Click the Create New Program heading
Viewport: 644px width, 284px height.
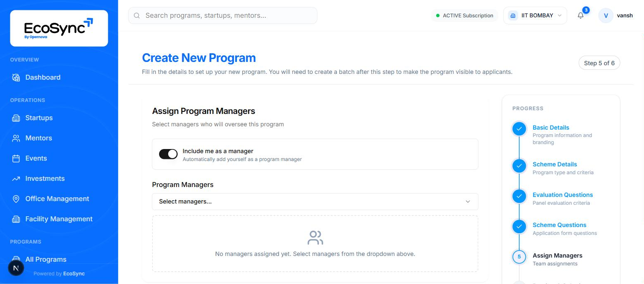click(199, 58)
